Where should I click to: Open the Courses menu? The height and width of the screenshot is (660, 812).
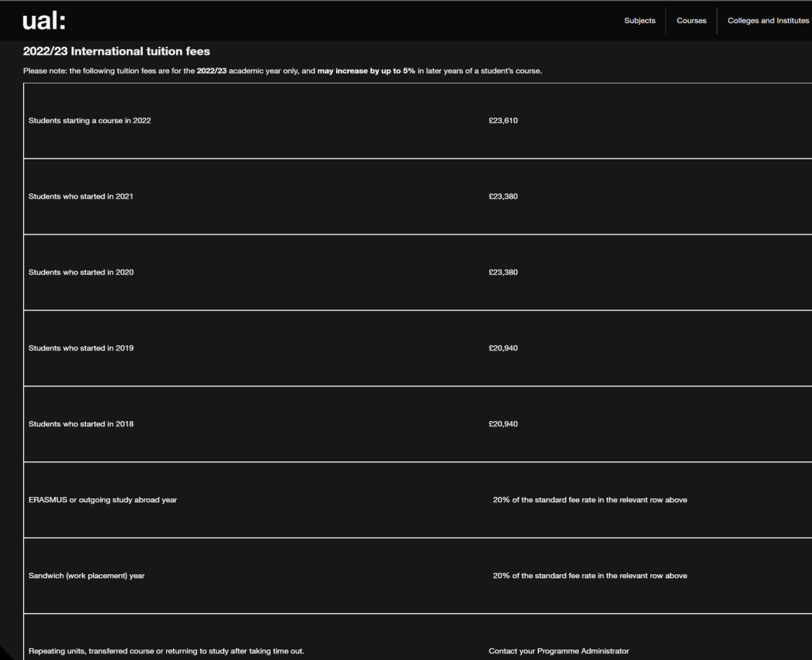(692, 21)
